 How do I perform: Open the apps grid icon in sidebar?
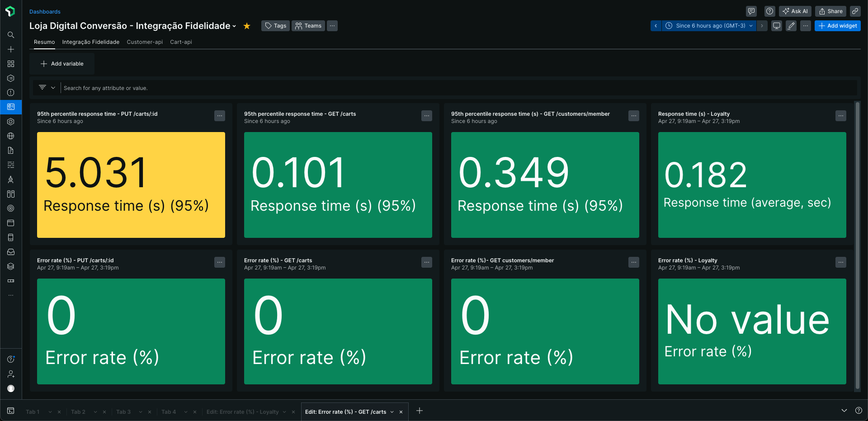pyautogui.click(x=11, y=64)
